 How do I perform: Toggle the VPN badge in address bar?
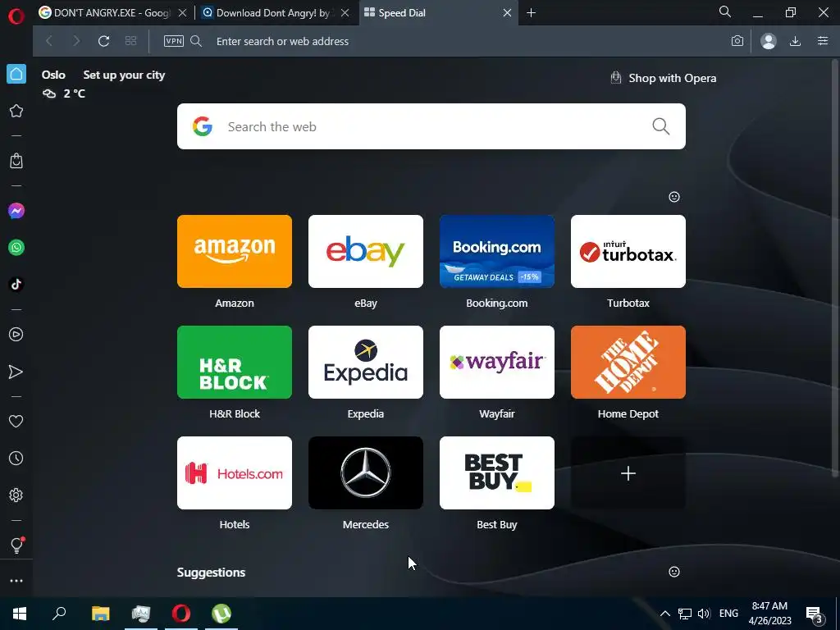coord(174,41)
